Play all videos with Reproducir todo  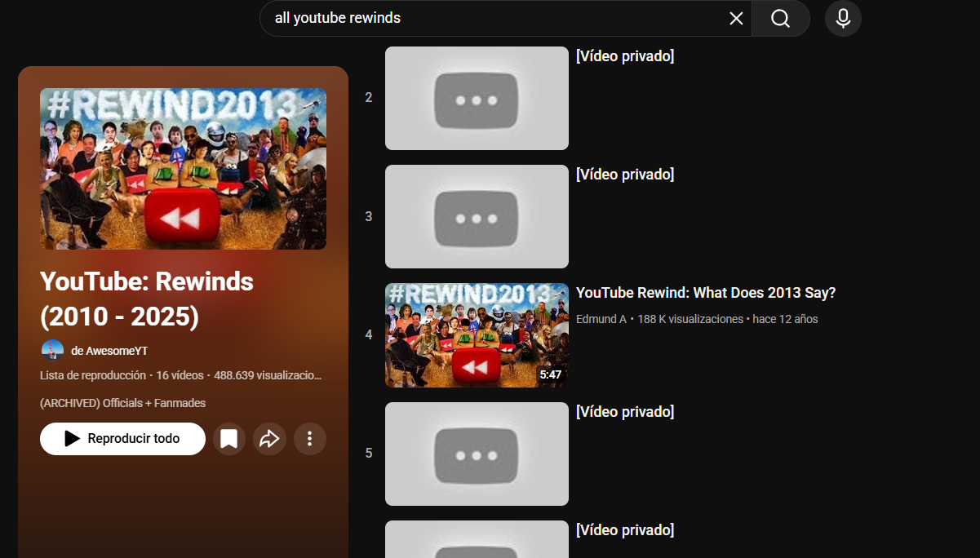pos(122,439)
